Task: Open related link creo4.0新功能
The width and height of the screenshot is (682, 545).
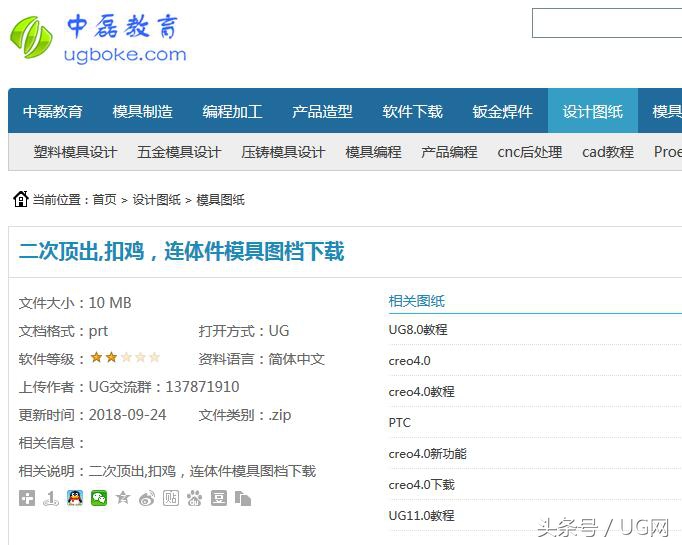Action: 428,454
